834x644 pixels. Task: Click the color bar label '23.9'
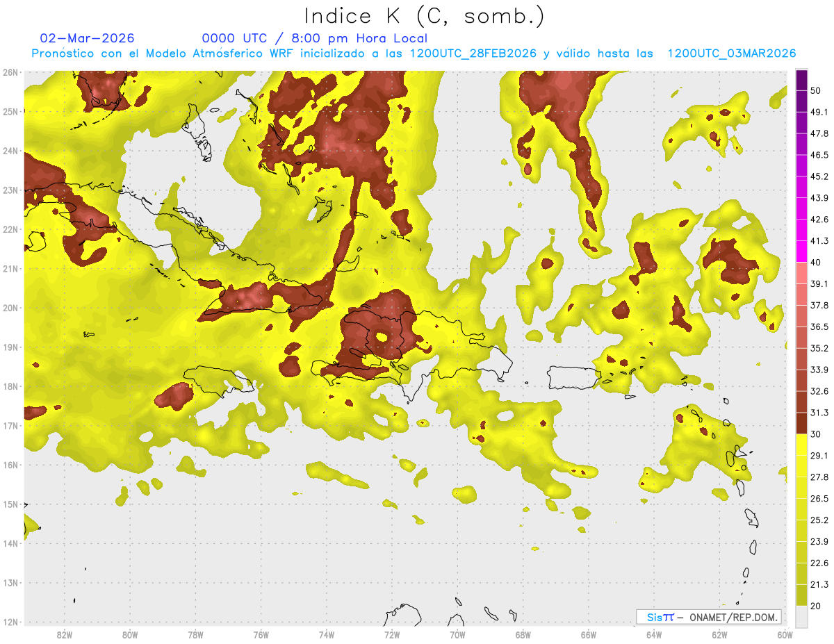pos(819,541)
